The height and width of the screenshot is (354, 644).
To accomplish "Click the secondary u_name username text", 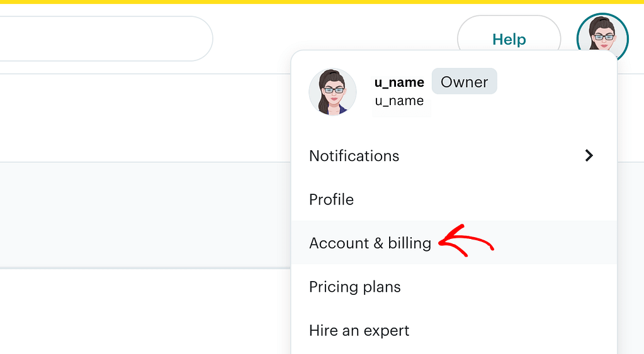I will click(399, 101).
